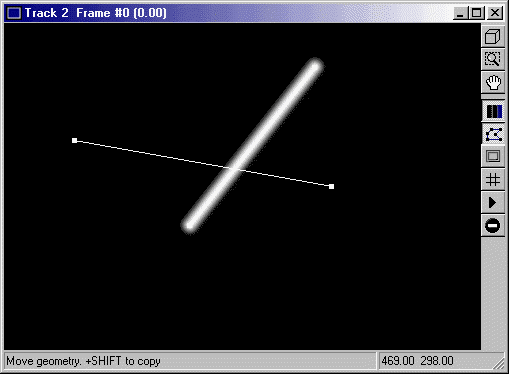Close the Track 2 window
The height and width of the screenshot is (374, 509).
[495, 13]
